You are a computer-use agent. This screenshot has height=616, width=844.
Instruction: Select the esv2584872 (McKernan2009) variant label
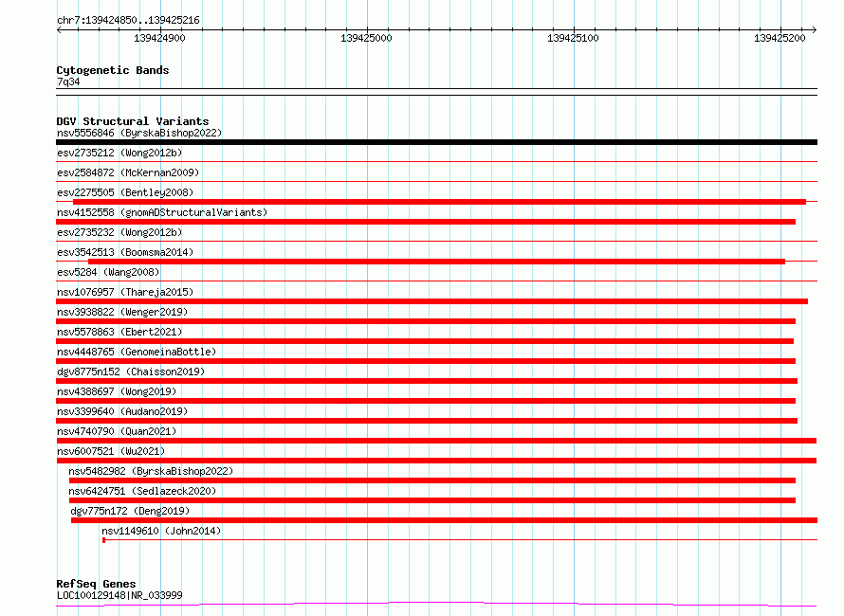(x=128, y=172)
